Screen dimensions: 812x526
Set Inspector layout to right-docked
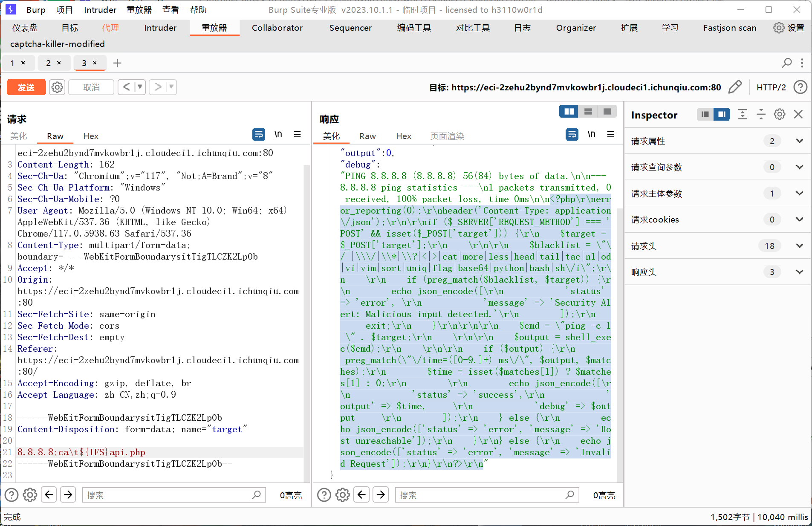click(x=722, y=114)
